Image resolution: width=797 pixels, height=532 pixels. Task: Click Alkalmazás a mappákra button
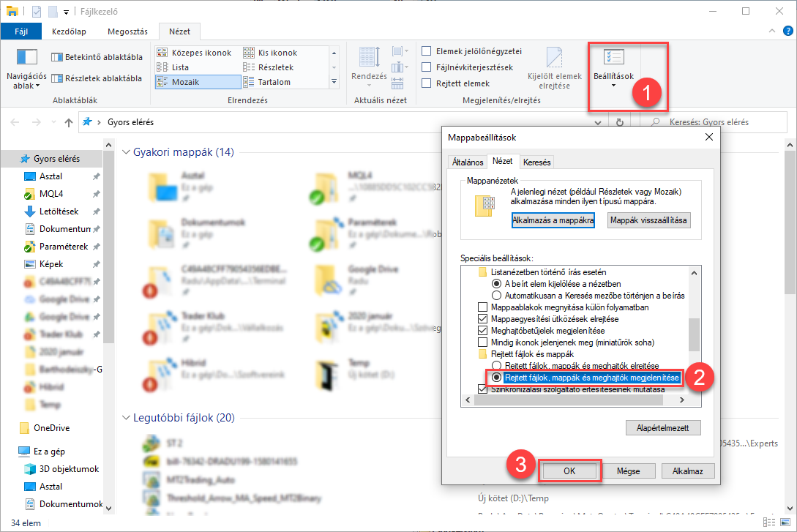[553, 220]
